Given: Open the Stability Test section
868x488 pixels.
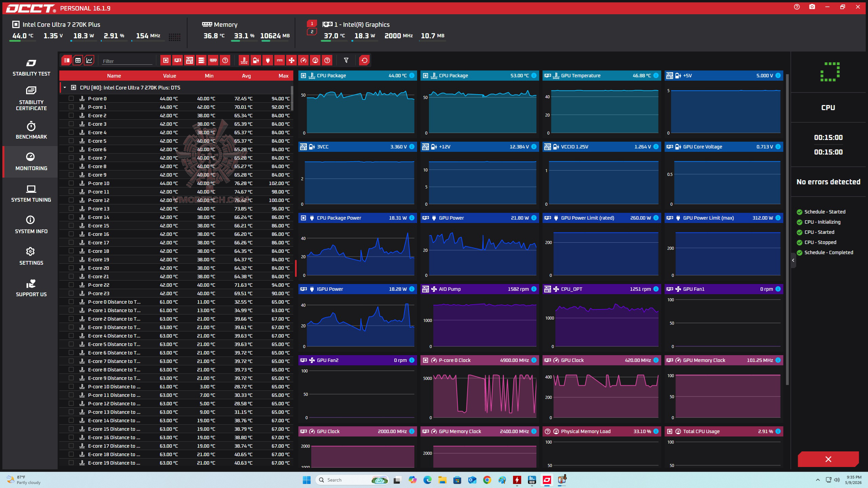Looking at the screenshot, I should pos(31,68).
